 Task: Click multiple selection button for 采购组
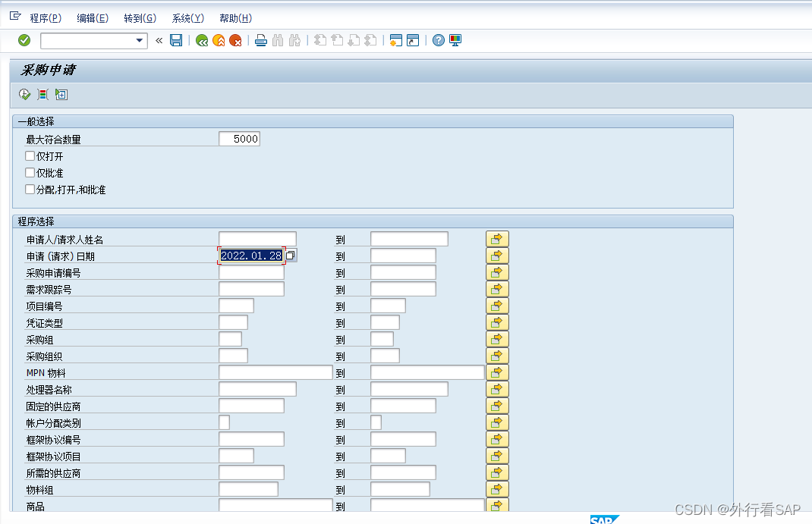click(x=497, y=339)
